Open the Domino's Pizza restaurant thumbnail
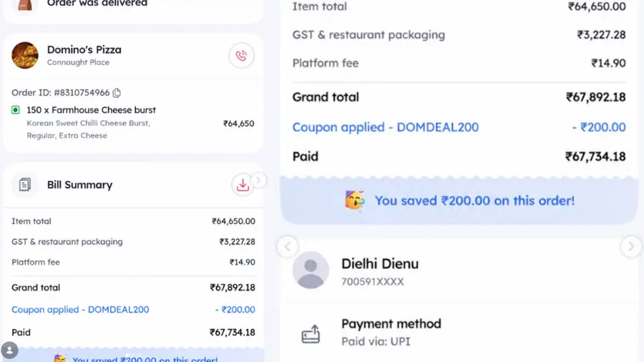This screenshot has width=644, height=362. (24, 55)
